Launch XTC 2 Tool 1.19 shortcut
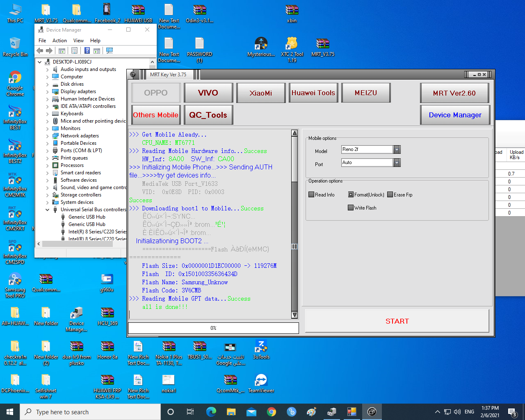The width and height of the screenshot is (525, 420). click(x=292, y=50)
